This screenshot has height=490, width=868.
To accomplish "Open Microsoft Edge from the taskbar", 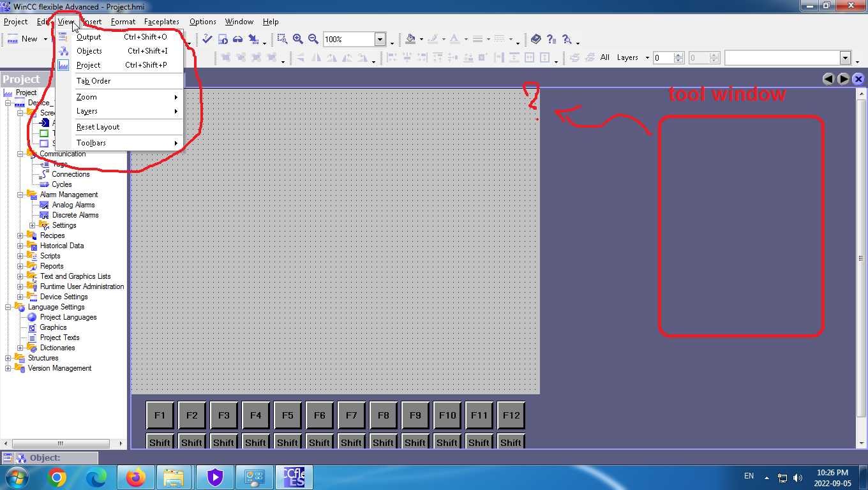I will (x=96, y=477).
